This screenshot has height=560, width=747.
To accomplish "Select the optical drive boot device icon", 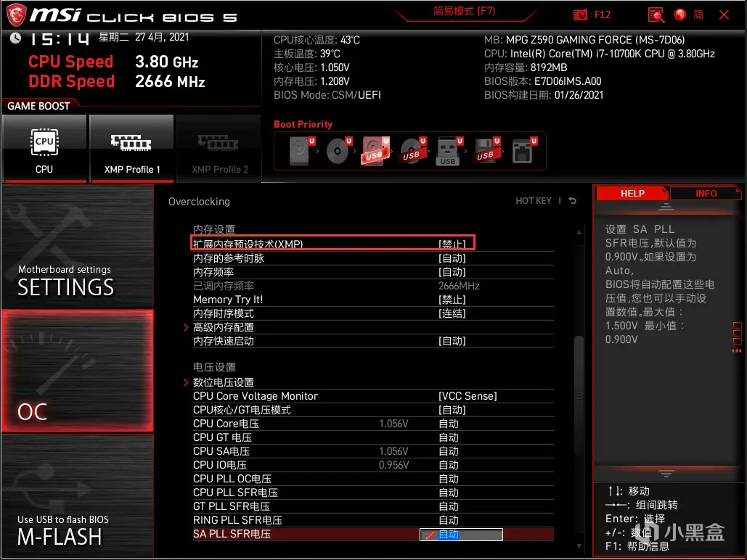I will (x=339, y=151).
